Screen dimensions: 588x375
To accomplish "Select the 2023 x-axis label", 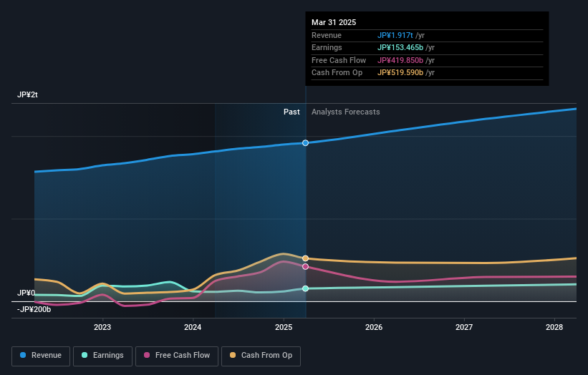I will (102, 327).
